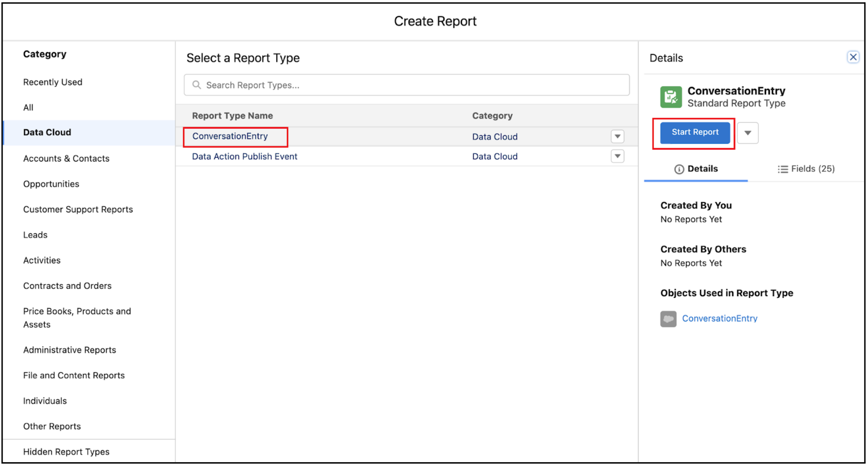Viewport: 868px width, 464px height.
Task: Show Hidden Report Types
Action: [66, 452]
